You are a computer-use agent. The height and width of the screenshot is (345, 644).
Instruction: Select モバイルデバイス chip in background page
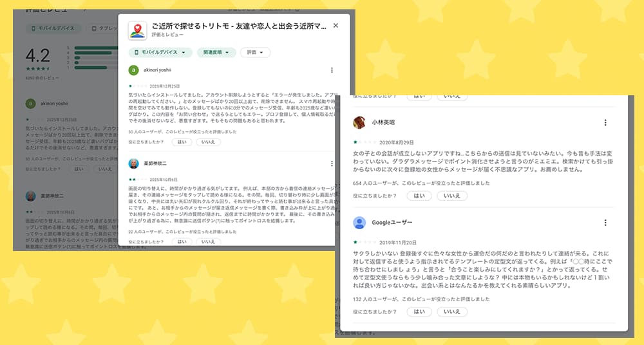pos(54,28)
